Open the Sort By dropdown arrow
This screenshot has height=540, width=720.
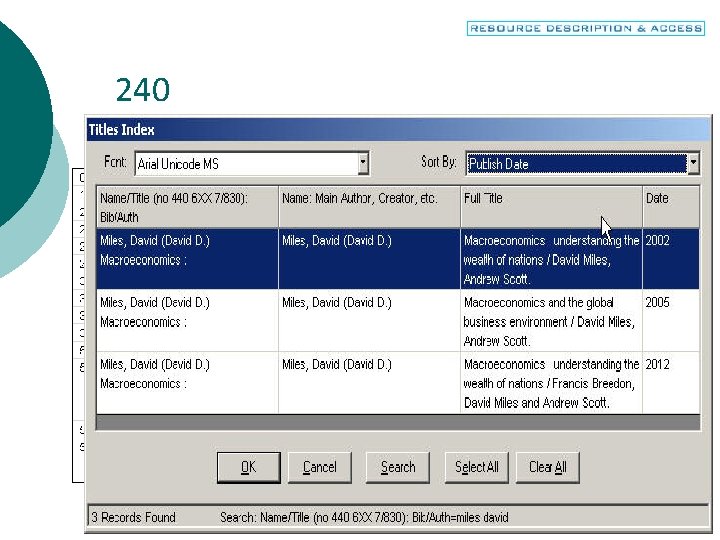tap(693, 163)
